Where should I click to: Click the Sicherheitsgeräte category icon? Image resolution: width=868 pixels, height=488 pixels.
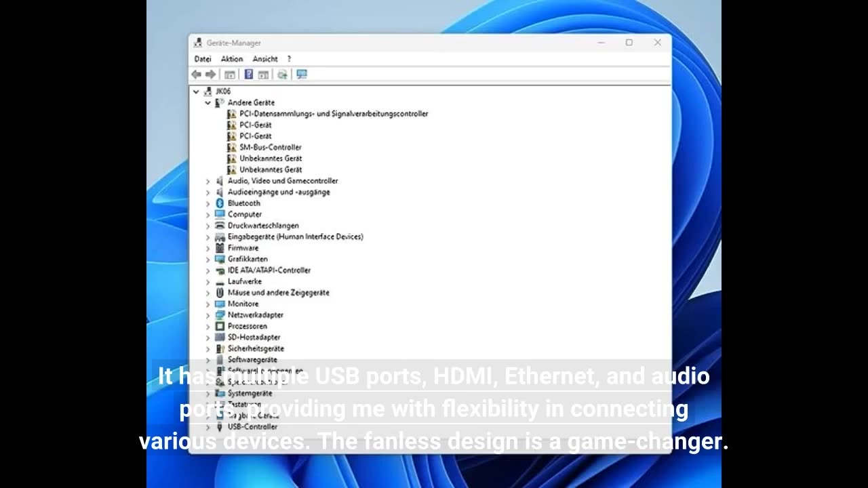point(220,348)
